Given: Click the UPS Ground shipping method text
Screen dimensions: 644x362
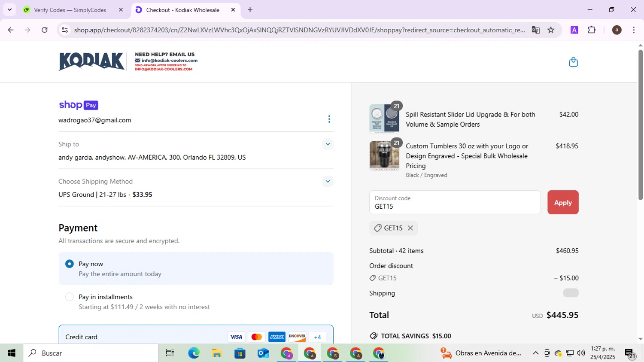Looking at the screenshot, I should [x=105, y=195].
